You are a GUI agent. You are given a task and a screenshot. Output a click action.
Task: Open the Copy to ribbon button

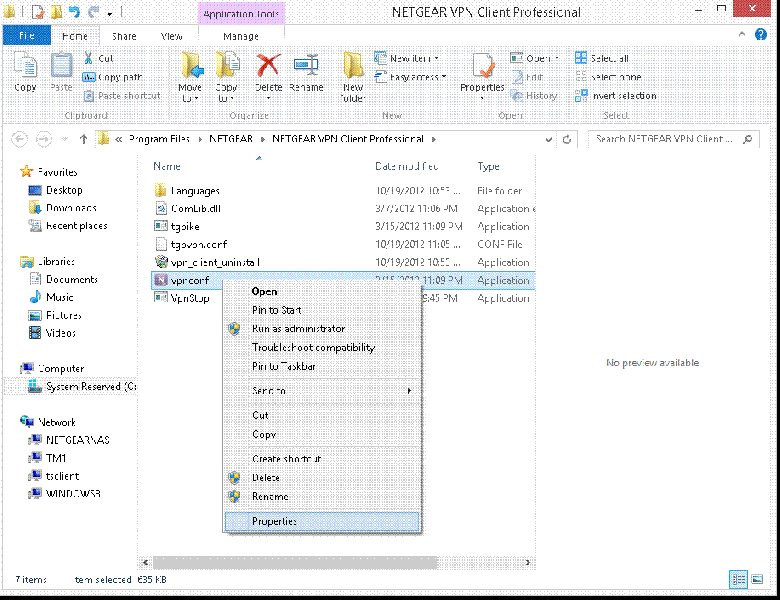[x=227, y=77]
